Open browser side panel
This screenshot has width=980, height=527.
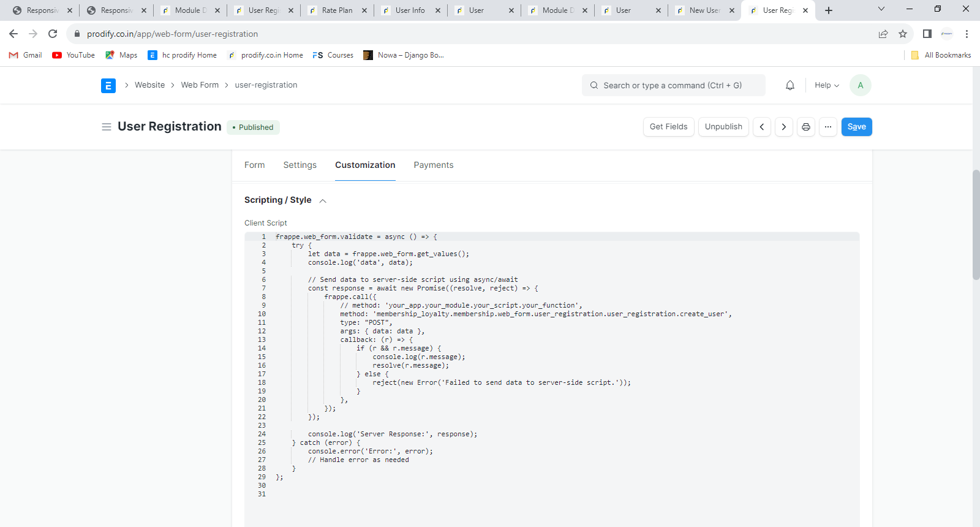pyautogui.click(x=927, y=34)
